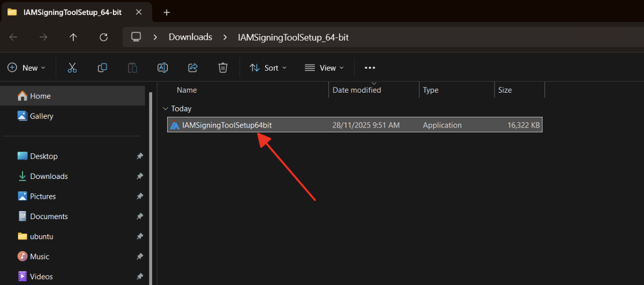
Task: Go forward with the right arrow
Action: point(43,37)
